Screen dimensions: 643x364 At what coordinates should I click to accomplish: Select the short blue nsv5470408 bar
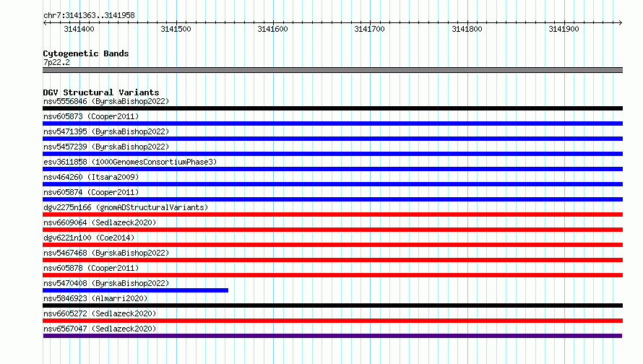pyautogui.click(x=135, y=290)
